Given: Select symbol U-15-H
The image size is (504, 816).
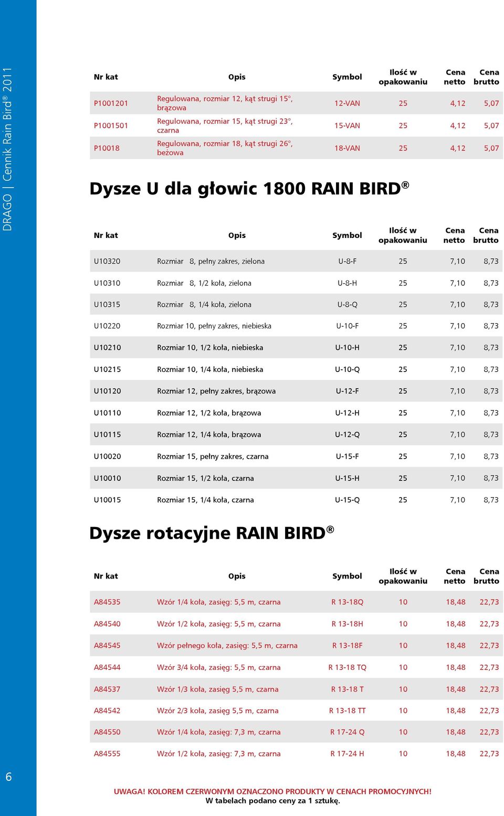Looking at the screenshot, I should (x=347, y=478).
